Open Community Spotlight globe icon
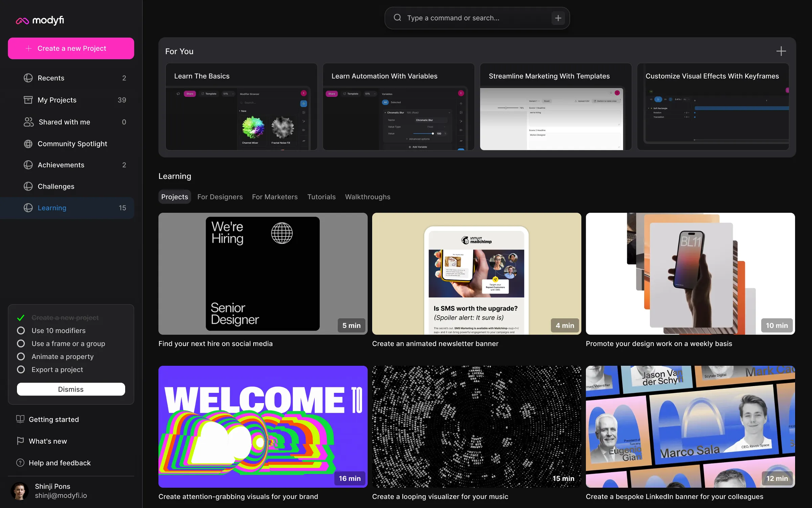 (28, 144)
